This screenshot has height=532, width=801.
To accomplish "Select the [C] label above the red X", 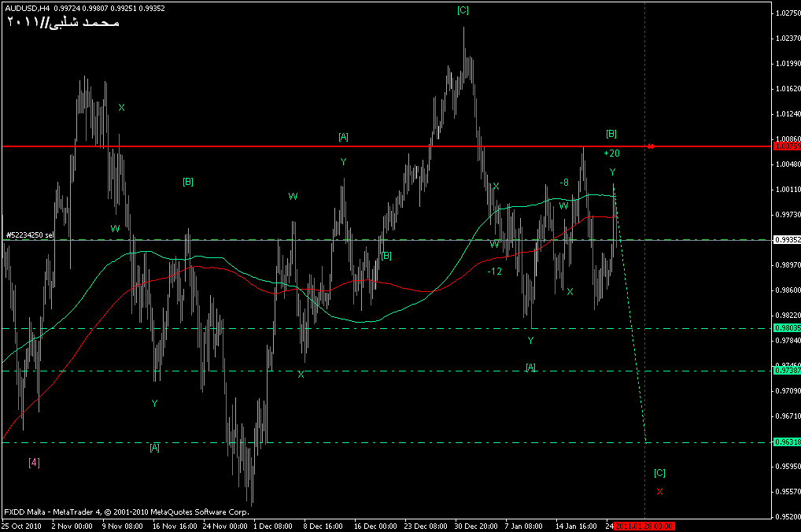I will [659, 473].
